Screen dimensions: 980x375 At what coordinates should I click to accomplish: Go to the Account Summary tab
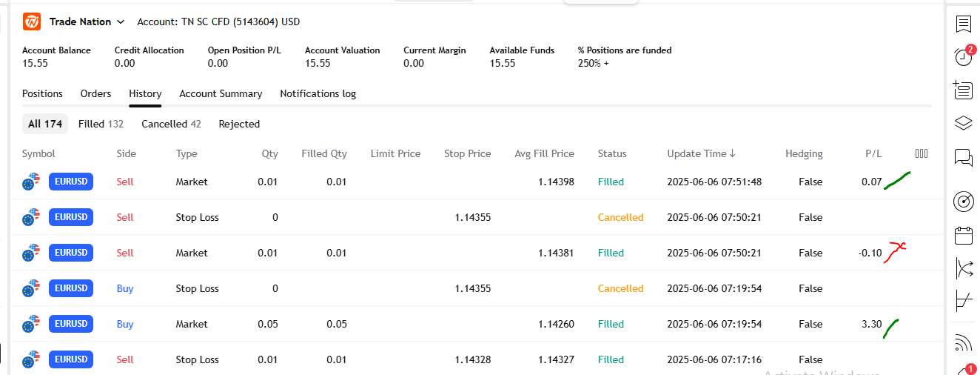[x=221, y=94]
